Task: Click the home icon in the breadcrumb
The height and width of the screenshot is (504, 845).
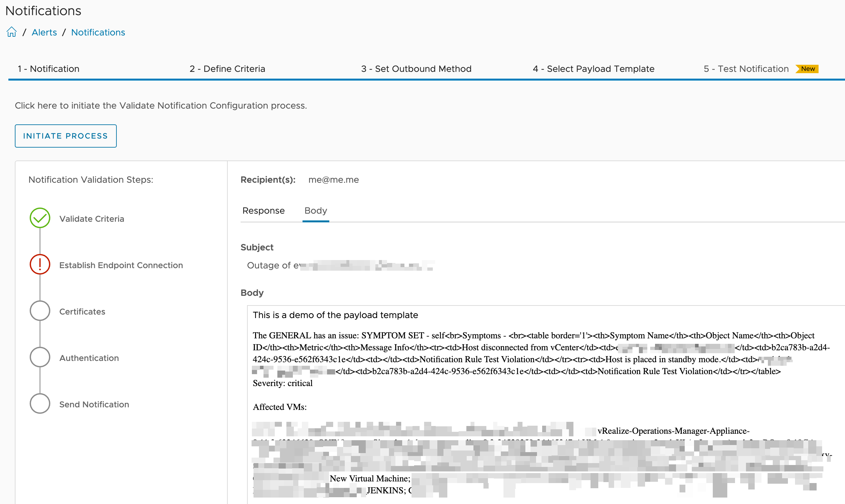Action: tap(12, 32)
